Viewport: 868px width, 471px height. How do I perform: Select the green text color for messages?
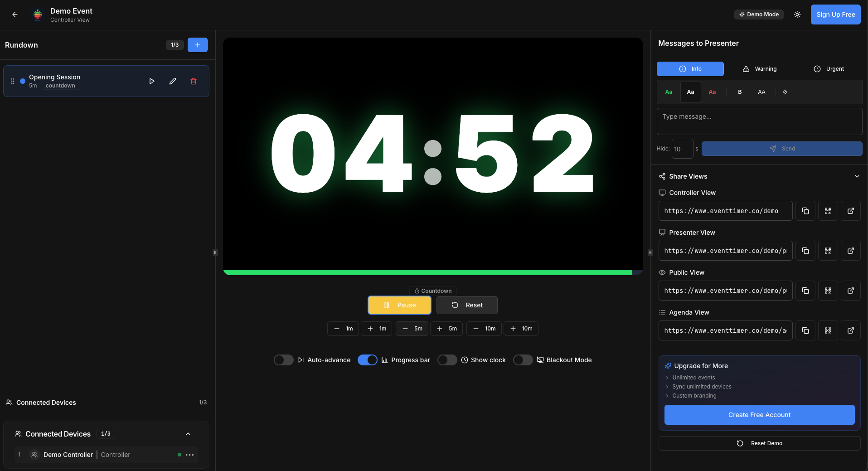pyautogui.click(x=669, y=92)
